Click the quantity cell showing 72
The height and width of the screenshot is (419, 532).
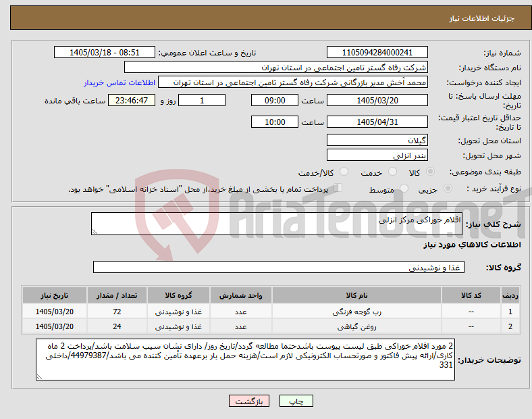click(117, 312)
